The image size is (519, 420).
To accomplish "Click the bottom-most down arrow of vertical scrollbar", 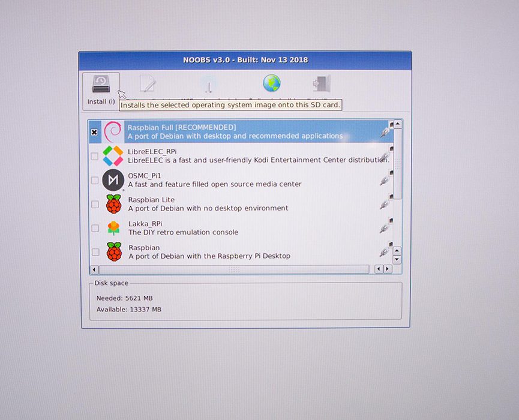I will tap(397, 260).
